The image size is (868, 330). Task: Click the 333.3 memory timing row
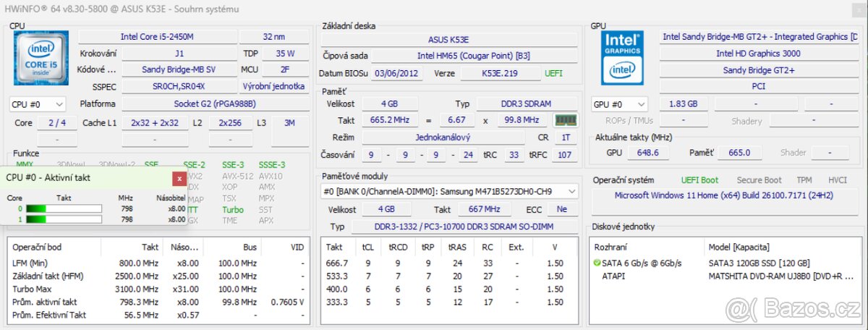coord(450,302)
